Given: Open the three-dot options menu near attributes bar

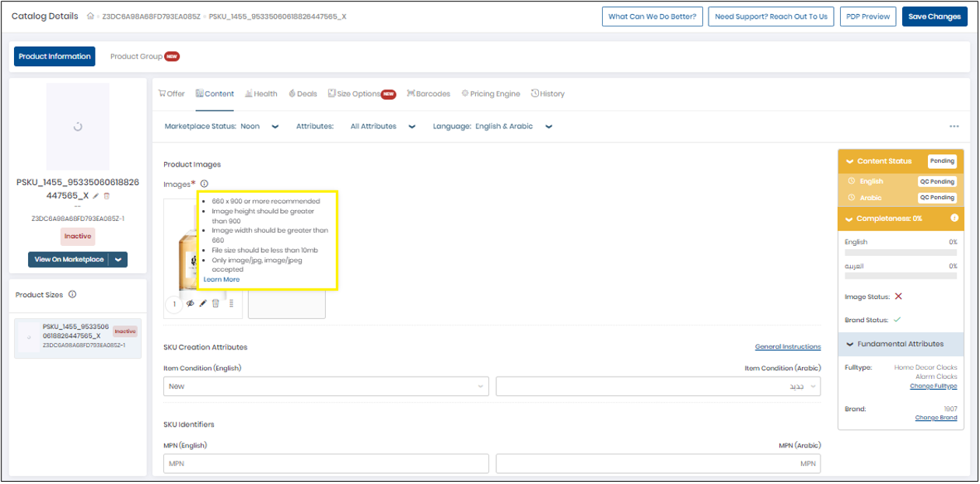Looking at the screenshot, I should [955, 125].
